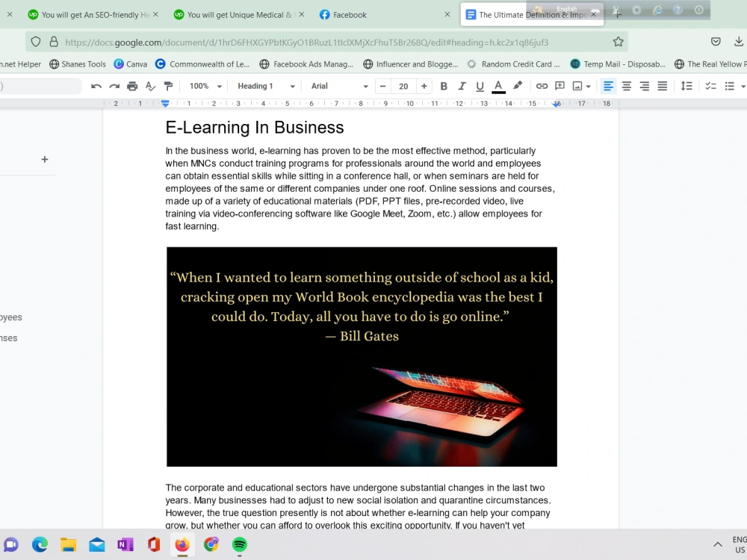This screenshot has height=560, width=747.
Task: Open the Pocket save icon
Action: [716, 42]
